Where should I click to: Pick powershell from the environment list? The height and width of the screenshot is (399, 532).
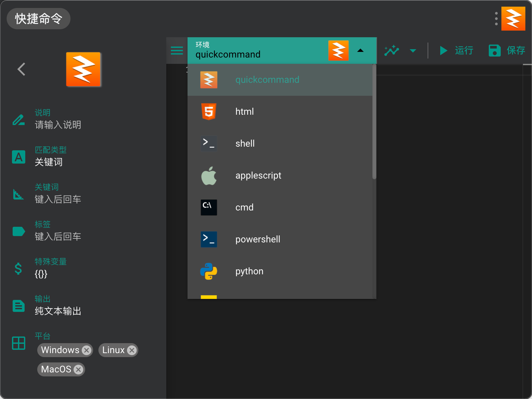(x=280, y=239)
